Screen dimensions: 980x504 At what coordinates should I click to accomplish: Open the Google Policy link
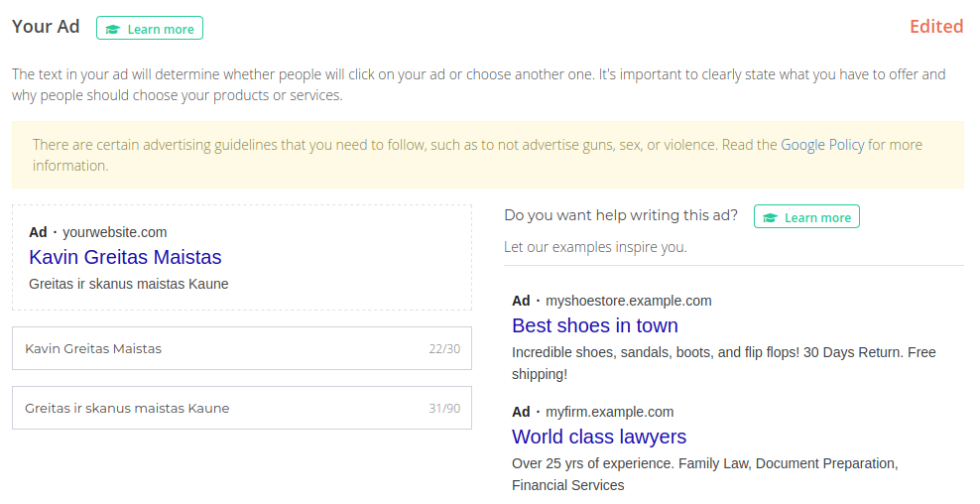point(822,145)
